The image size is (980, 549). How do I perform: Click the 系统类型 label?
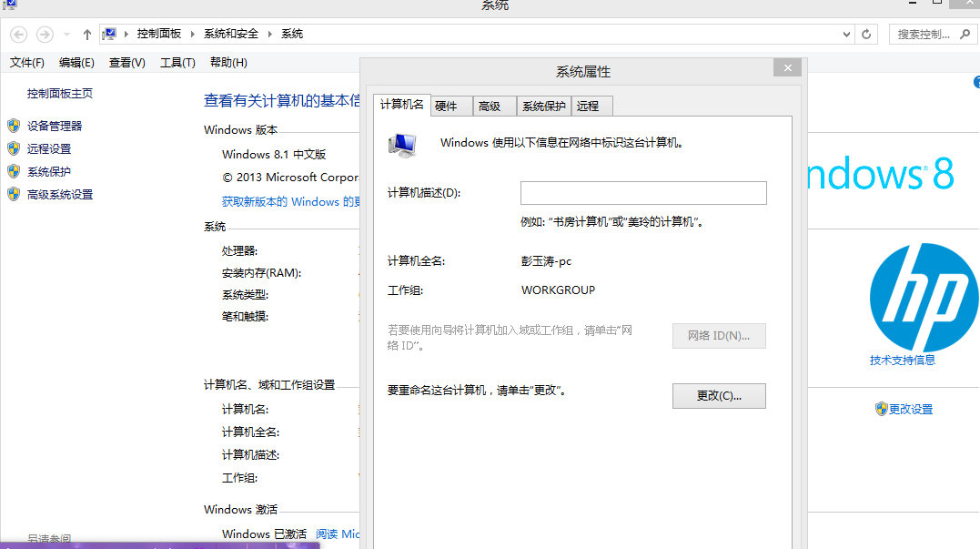pyautogui.click(x=245, y=294)
